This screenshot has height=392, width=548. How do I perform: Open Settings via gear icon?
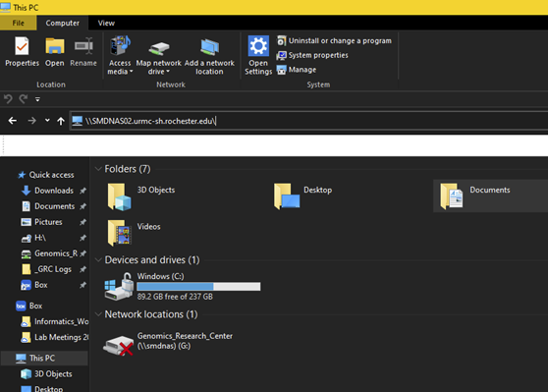[x=258, y=55]
